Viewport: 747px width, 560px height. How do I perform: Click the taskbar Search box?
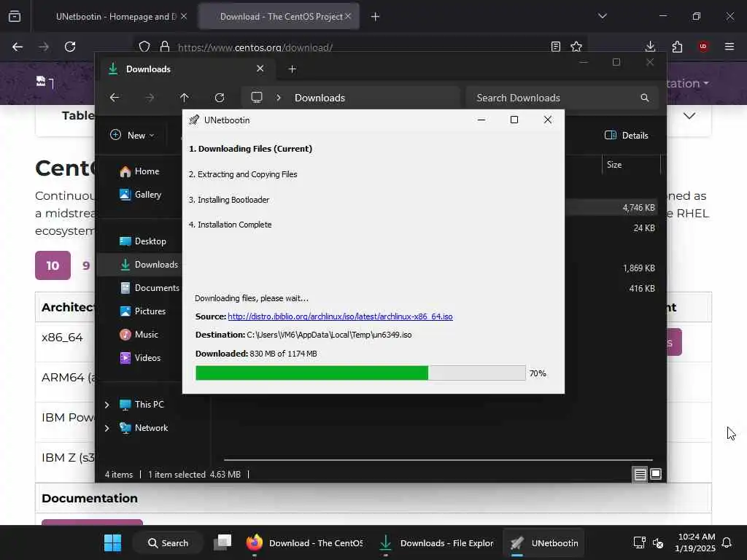tap(169, 542)
